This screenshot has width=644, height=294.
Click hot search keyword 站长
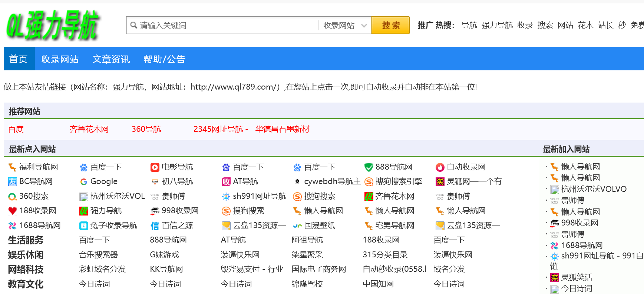[605, 25]
